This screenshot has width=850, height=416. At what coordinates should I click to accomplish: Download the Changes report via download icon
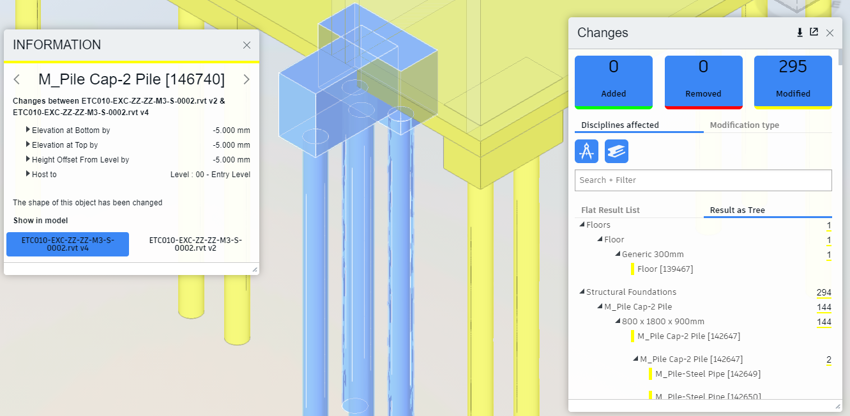click(800, 33)
